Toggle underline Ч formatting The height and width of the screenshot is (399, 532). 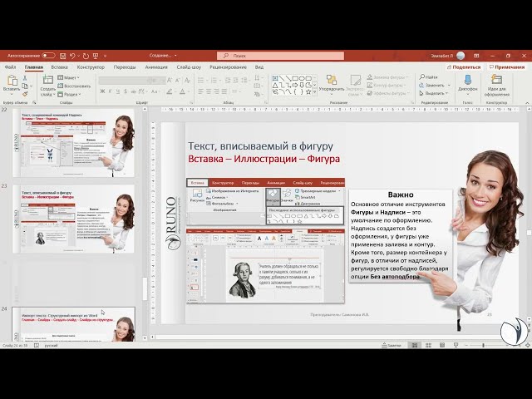118,91
